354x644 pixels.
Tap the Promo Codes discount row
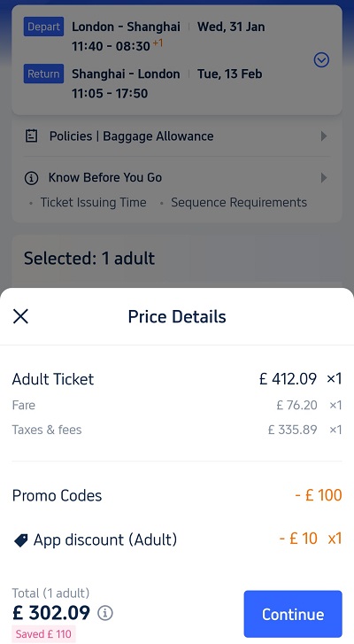coord(177,495)
